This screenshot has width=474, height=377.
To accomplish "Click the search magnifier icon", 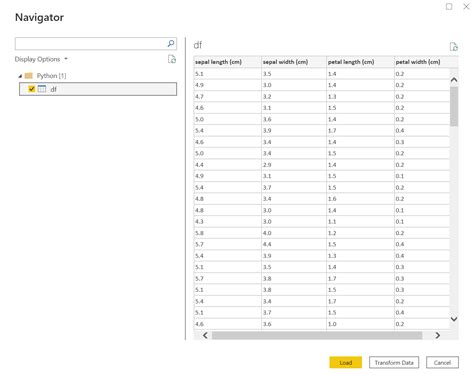I will tap(171, 43).
